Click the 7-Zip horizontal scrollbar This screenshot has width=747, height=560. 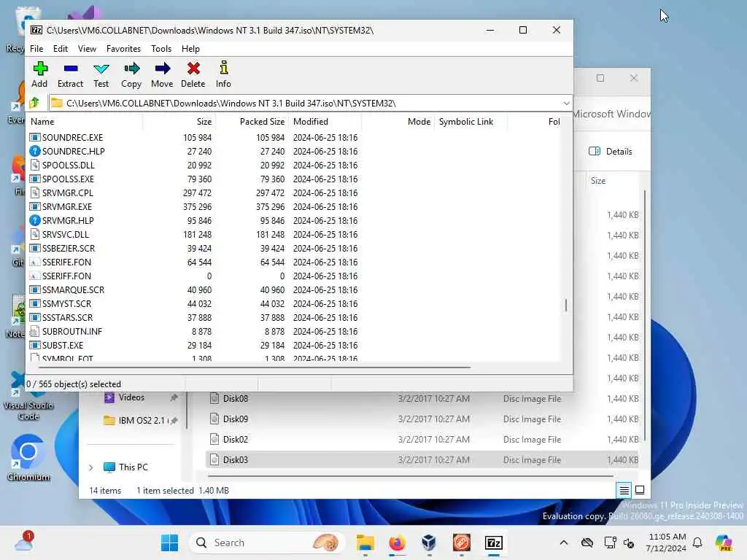[x=255, y=367]
